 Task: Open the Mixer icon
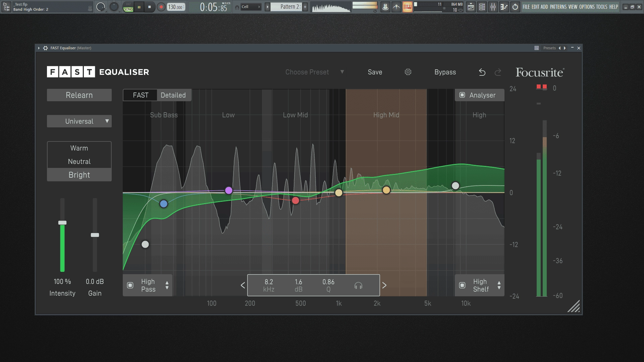tap(493, 7)
